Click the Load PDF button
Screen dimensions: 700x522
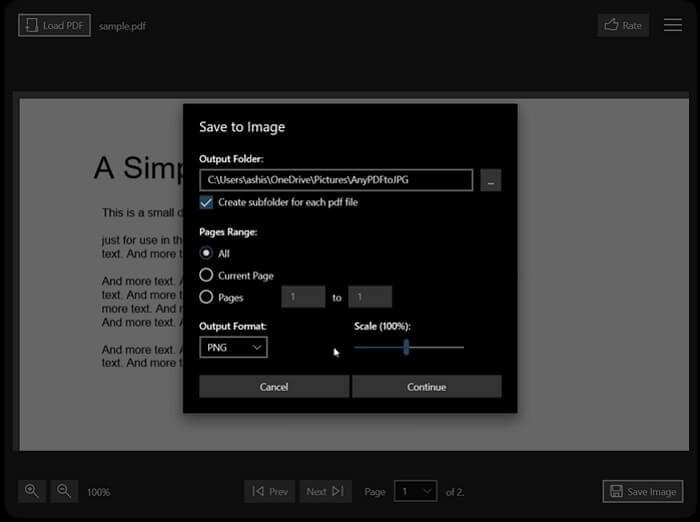pyautogui.click(x=54, y=25)
